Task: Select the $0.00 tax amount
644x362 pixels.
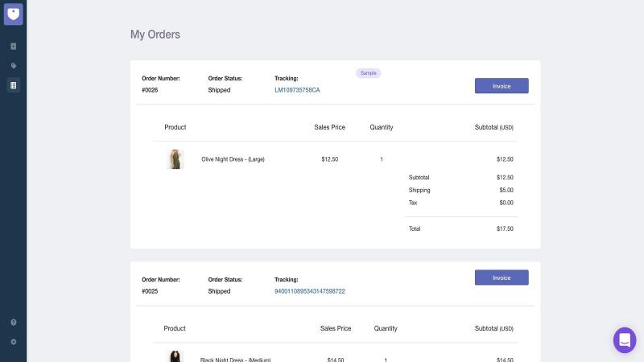Action: (x=506, y=203)
